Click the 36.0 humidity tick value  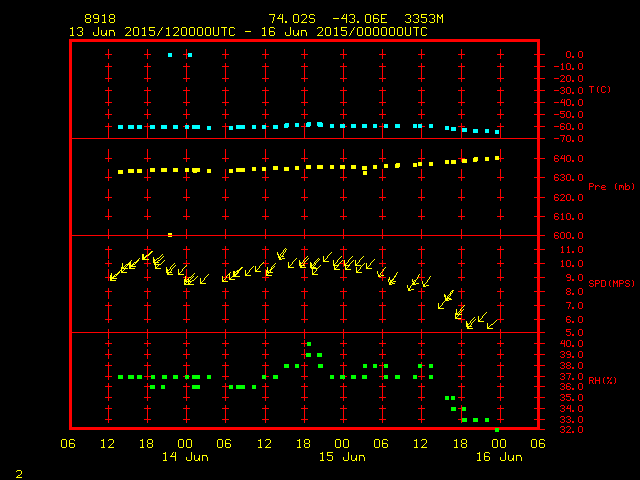(571, 387)
